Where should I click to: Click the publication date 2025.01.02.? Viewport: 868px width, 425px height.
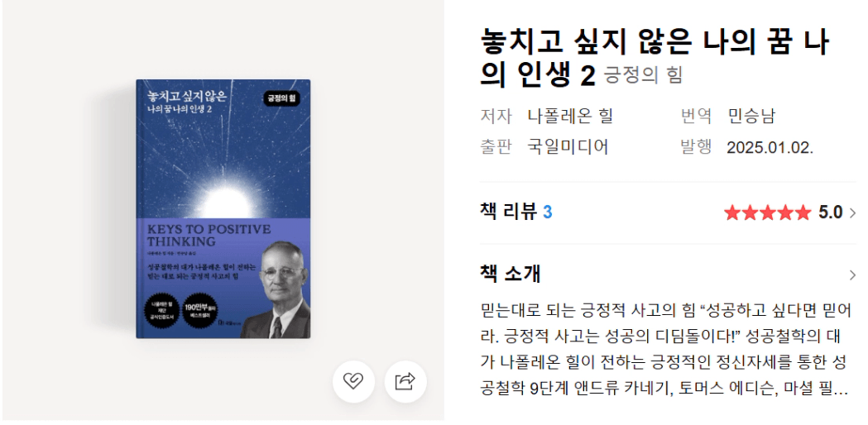770,148
